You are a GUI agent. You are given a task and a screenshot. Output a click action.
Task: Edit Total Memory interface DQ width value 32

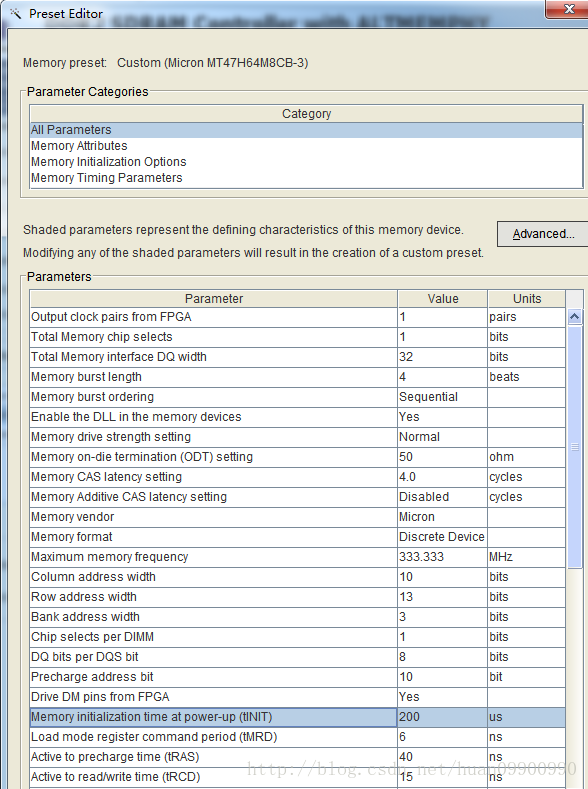[443, 357]
